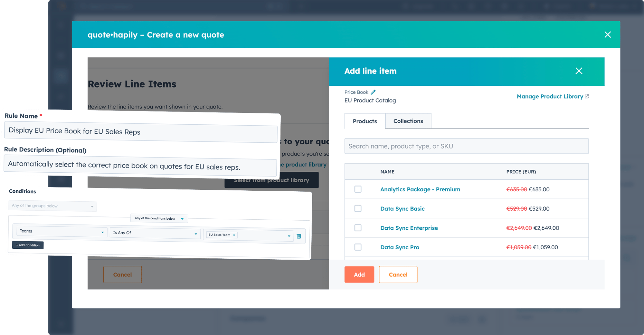Open the Data Sync Basic product link
Viewport: 644px width, 335px height.
click(x=402, y=209)
